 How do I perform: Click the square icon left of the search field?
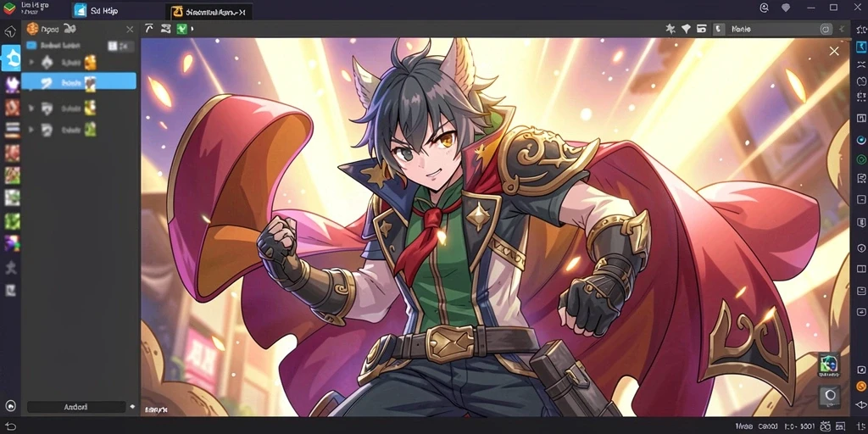pyautogui.click(x=719, y=29)
